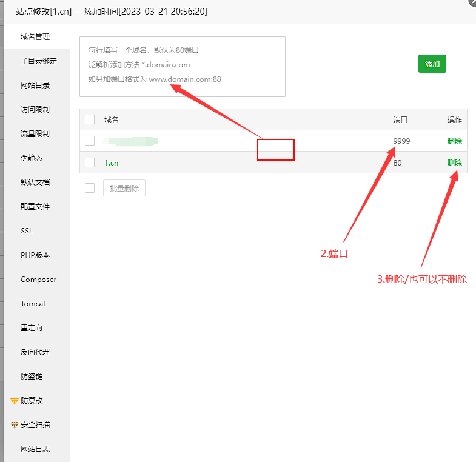Click the green 添加 button

432,64
